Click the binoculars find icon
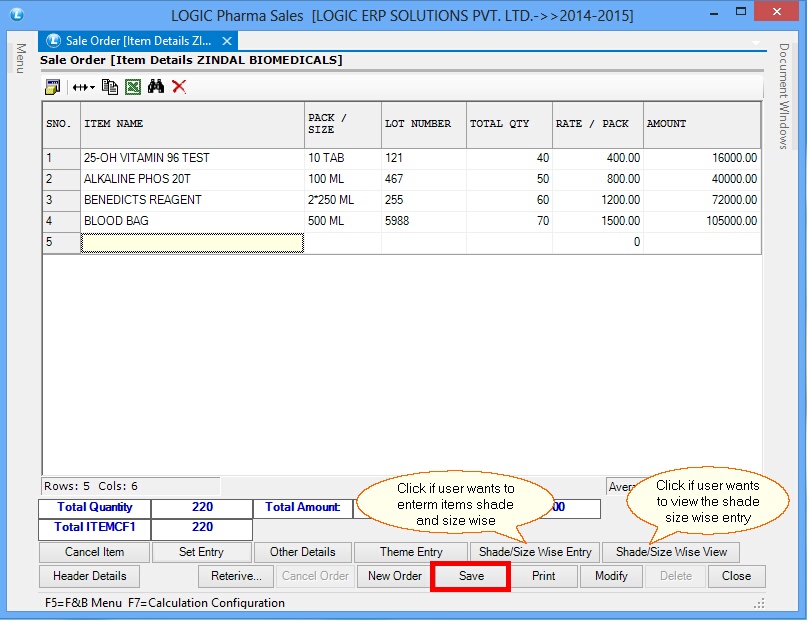The width and height of the screenshot is (808, 621). pyautogui.click(x=156, y=86)
